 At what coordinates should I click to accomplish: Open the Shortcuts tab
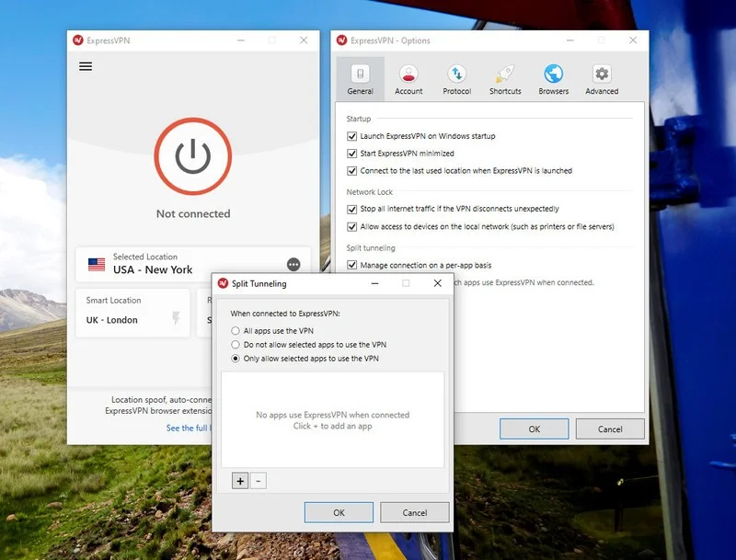coord(505,79)
